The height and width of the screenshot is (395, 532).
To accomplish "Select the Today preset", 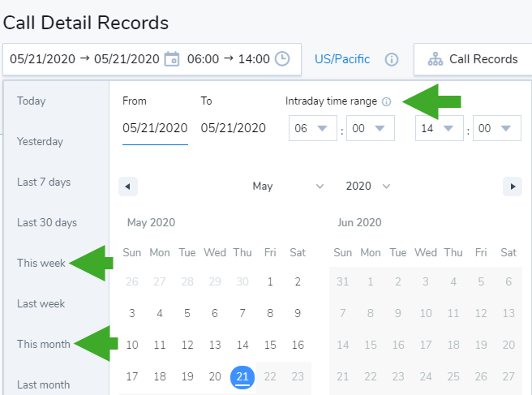I will click(x=31, y=101).
